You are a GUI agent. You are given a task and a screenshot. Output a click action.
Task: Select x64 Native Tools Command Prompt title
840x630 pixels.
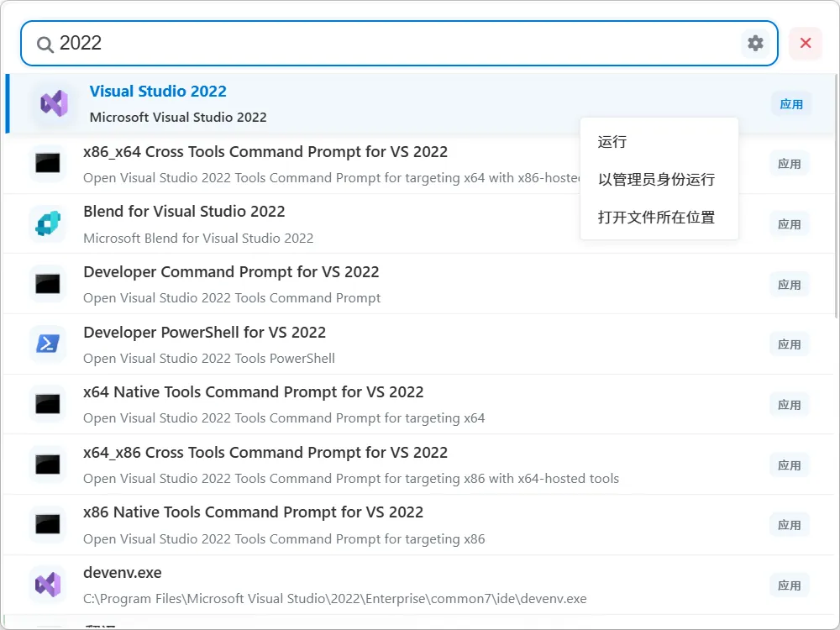click(x=254, y=392)
